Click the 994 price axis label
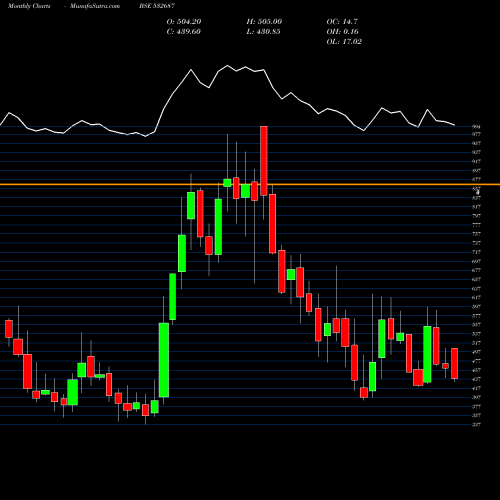This screenshot has height=500, width=500. pyautogui.click(x=476, y=127)
